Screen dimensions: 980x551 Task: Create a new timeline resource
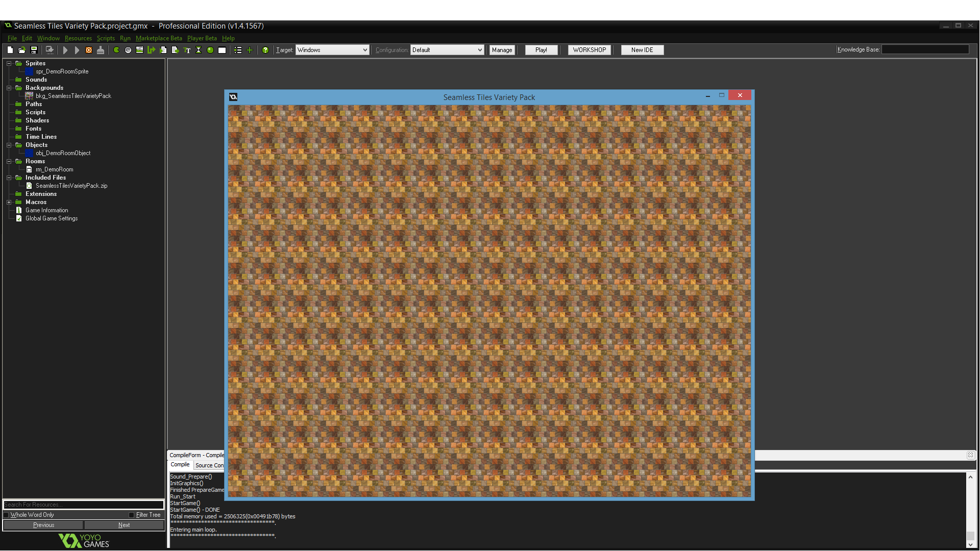pyautogui.click(x=199, y=50)
